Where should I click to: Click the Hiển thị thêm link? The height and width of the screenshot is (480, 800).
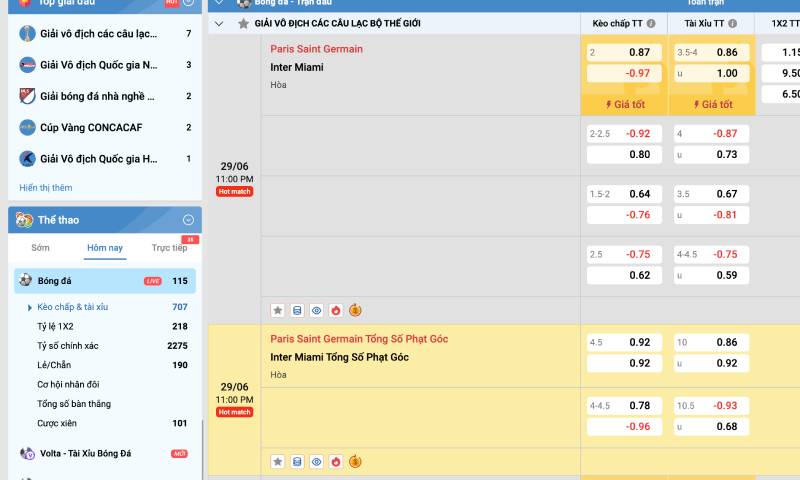[46, 188]
